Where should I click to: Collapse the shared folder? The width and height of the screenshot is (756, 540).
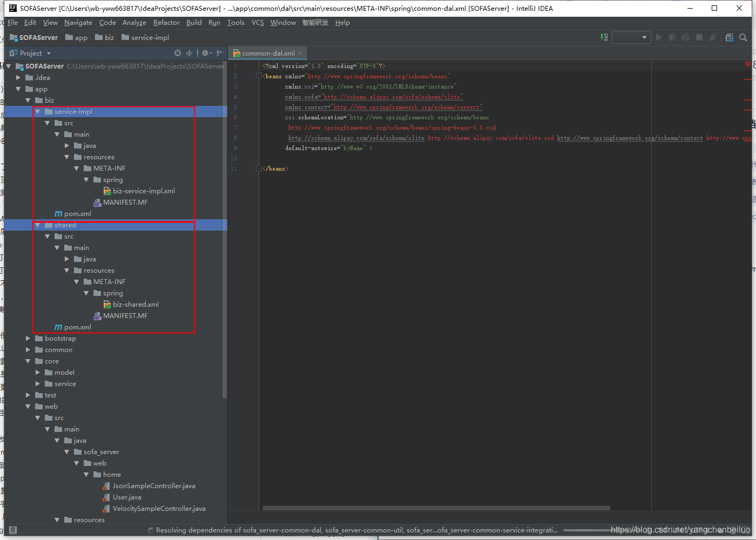[37, 225]
